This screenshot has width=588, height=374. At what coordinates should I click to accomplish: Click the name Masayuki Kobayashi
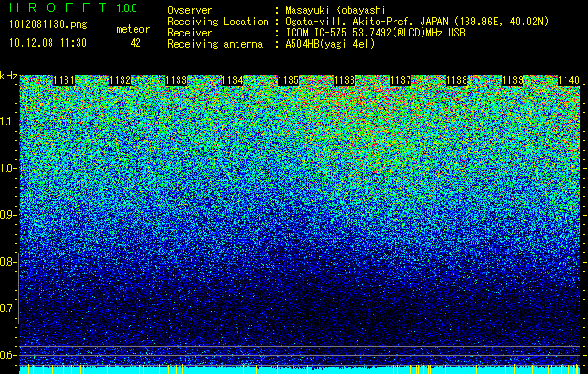336,11
